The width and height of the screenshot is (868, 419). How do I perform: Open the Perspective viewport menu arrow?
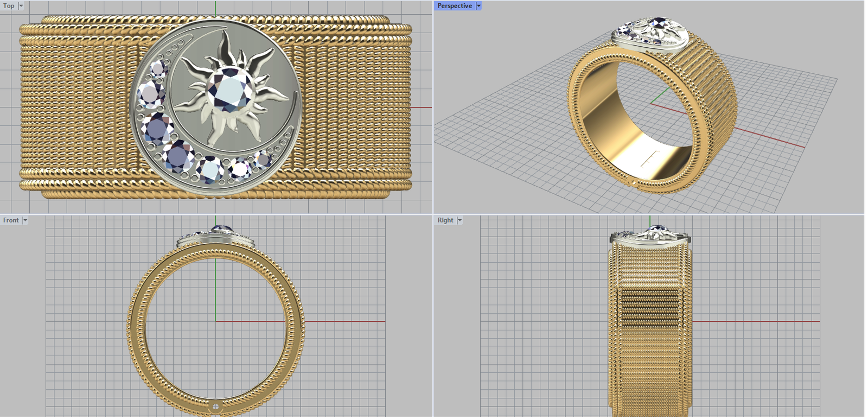(x=478, y=6)
